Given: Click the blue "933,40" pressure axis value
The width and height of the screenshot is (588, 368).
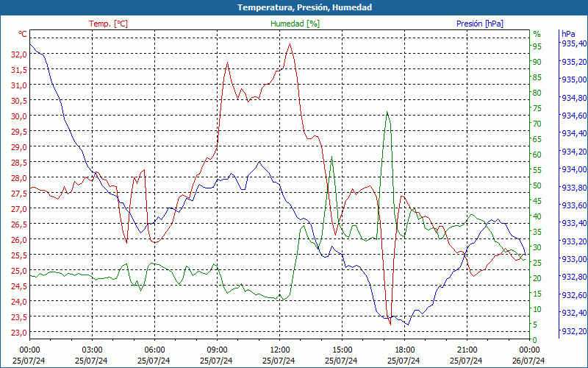Looking at the screenshot, I should (x=573, y=223).
